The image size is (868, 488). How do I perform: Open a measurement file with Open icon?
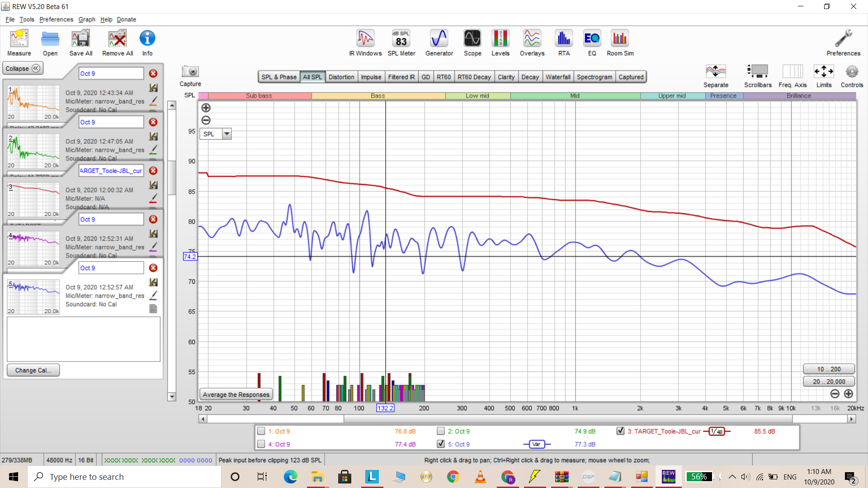tap(50, 43)
